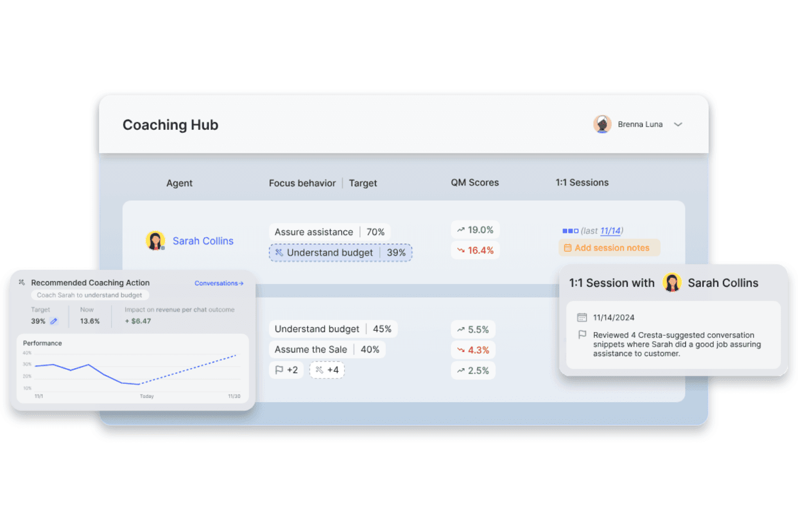The width and height of the screenshot is (798, 532).
Task: Click wand icon beside Recommended Coaching Action
Action: tap(22, 282)
